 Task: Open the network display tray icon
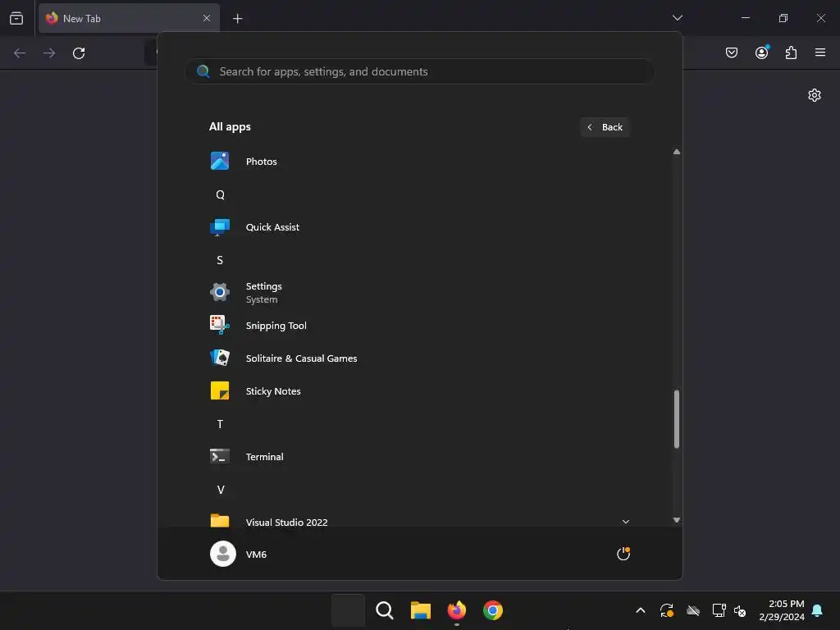[x=719, y=610]
